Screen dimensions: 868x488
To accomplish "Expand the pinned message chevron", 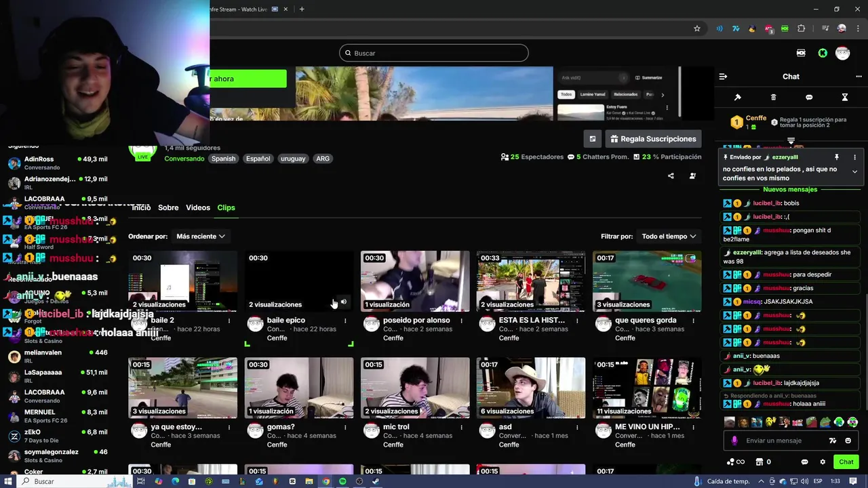I will point(854,172).
